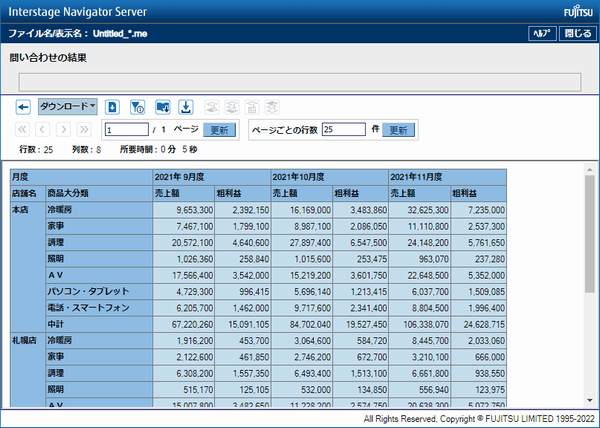
Task: Click the vertical scrollbar thumb
Action: [590, 234]
